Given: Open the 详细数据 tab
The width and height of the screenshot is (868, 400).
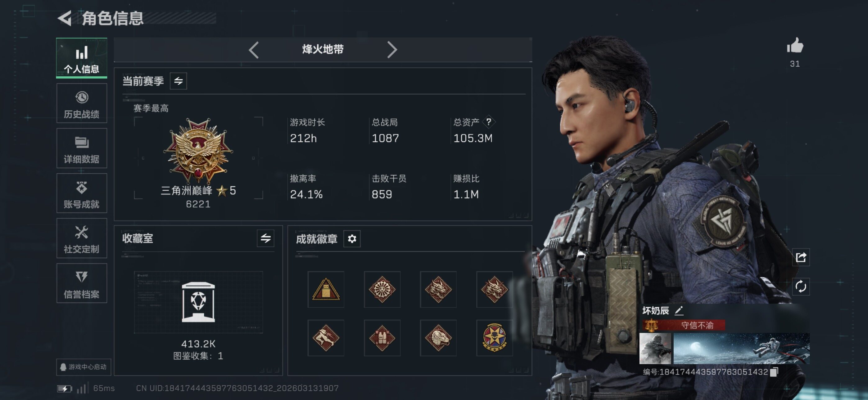Looking at the screenshot, I should tap(82, 148).
